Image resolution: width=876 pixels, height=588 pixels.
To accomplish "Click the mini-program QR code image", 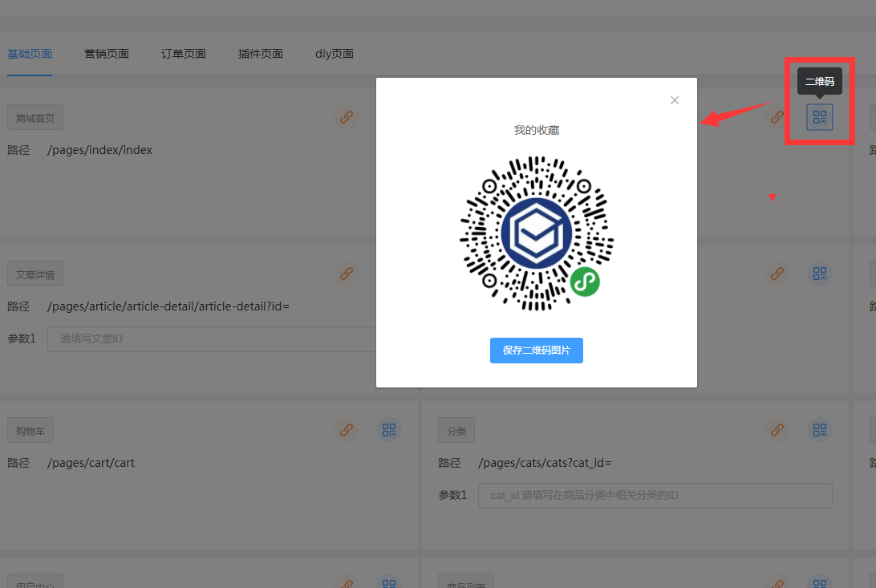I will (x=537, y=233).
